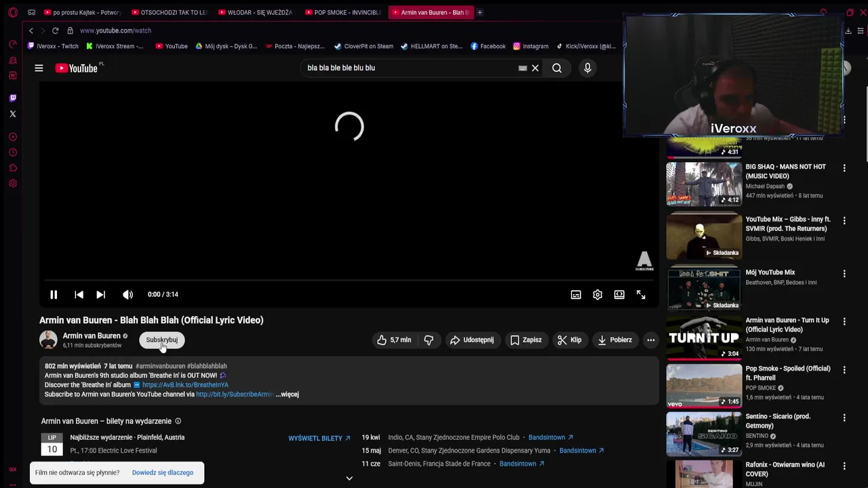Open a new browser tab
868x488 pixels.
tap(480, 12)
